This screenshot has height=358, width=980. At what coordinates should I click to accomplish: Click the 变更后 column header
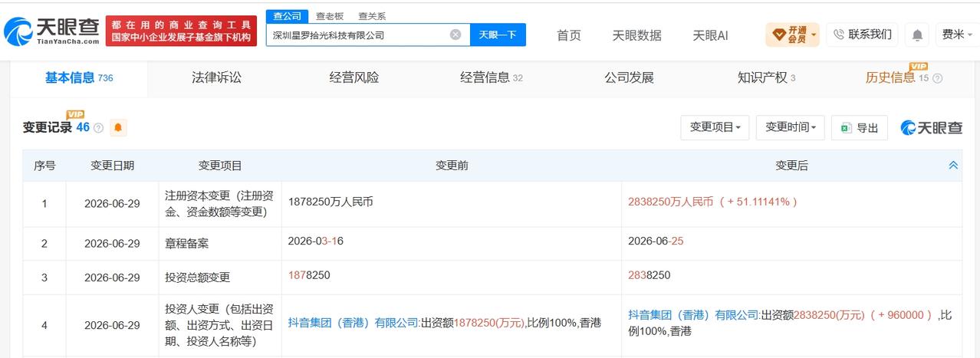(x=791, y=166)
